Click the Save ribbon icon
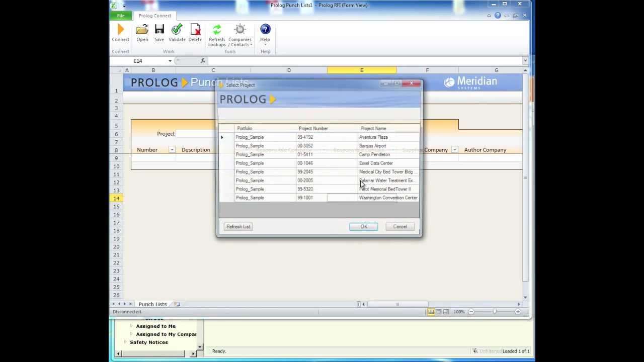644x362 pixels. pyautogui.click(x=159, y=33)
